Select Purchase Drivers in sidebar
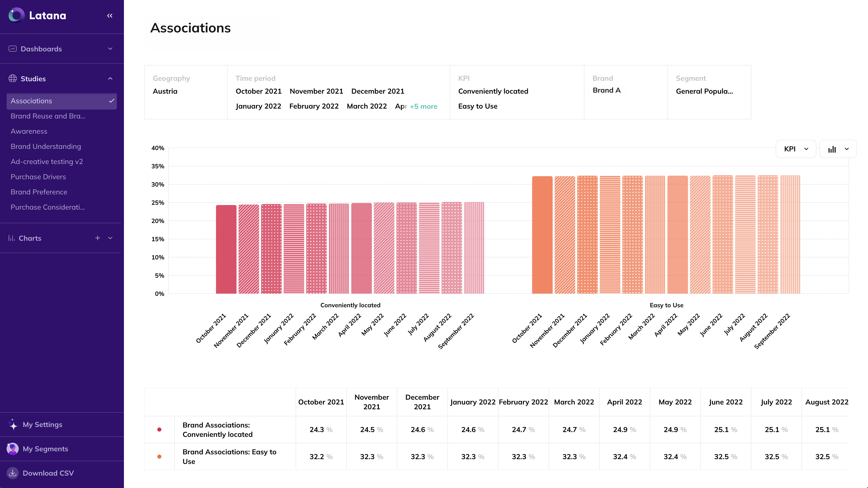 point(38,177)
